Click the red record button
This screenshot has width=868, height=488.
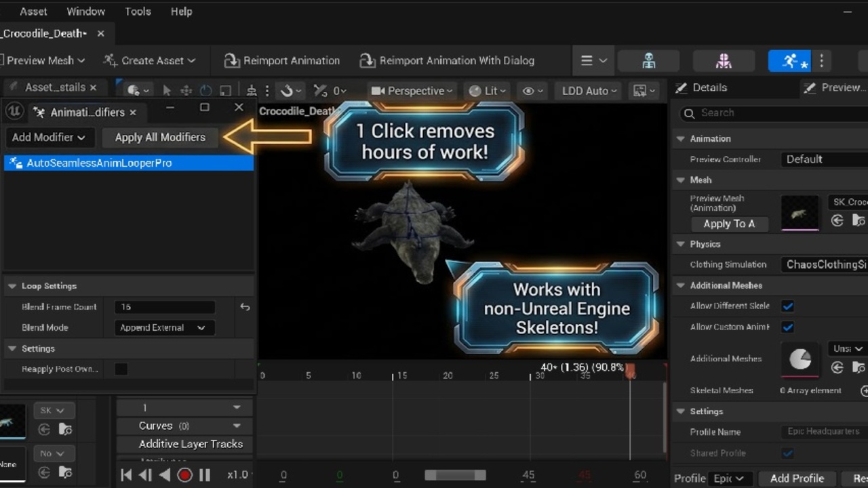coord(184,475)
